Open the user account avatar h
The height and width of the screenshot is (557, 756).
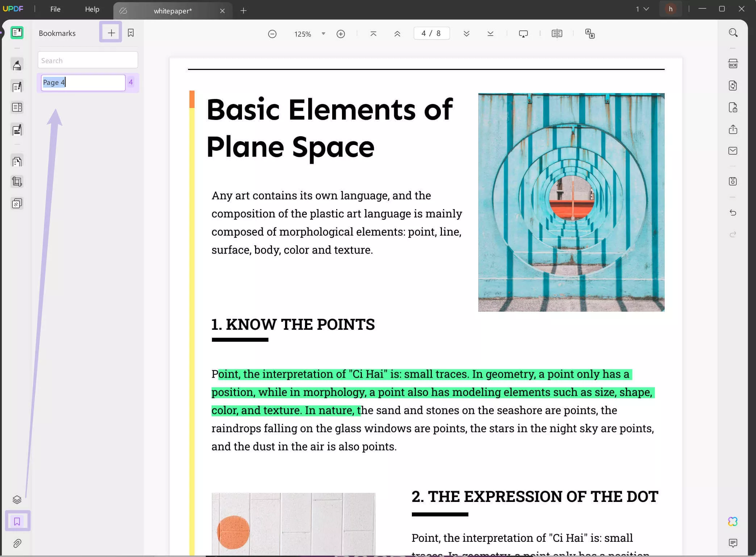[x=671, y=9]
